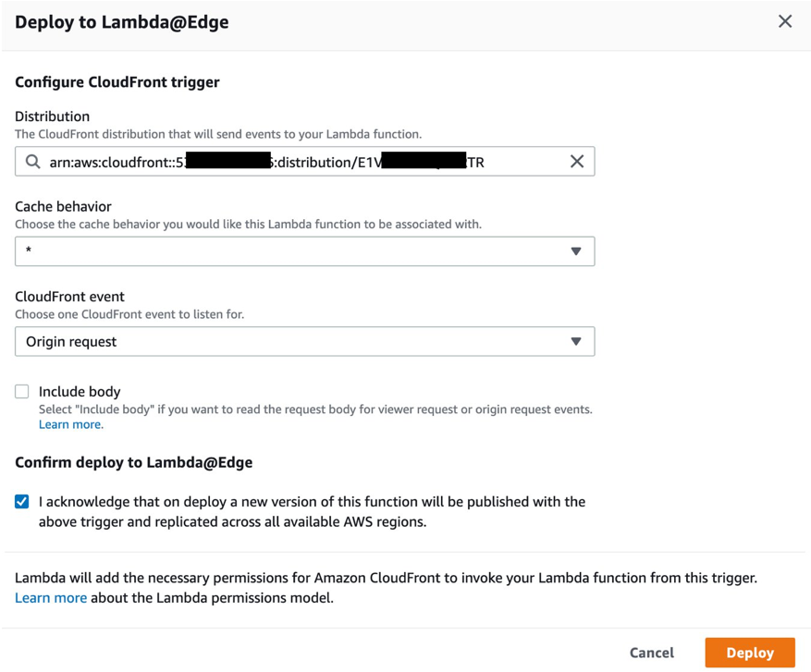Image resolution: width=811 pixels, height=672 pixels.
Task: Cancel the Lambda@Edge deployment
Action: (x=651, y=652)
